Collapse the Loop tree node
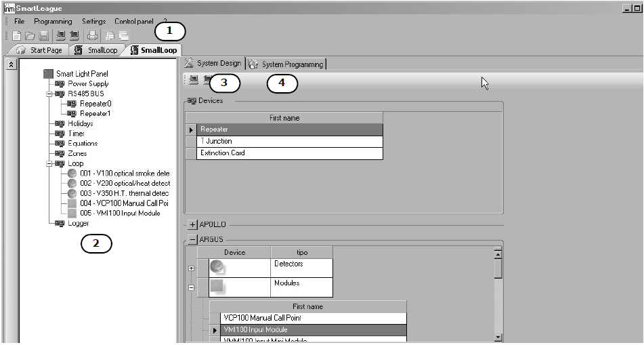 tap(49, 163)
